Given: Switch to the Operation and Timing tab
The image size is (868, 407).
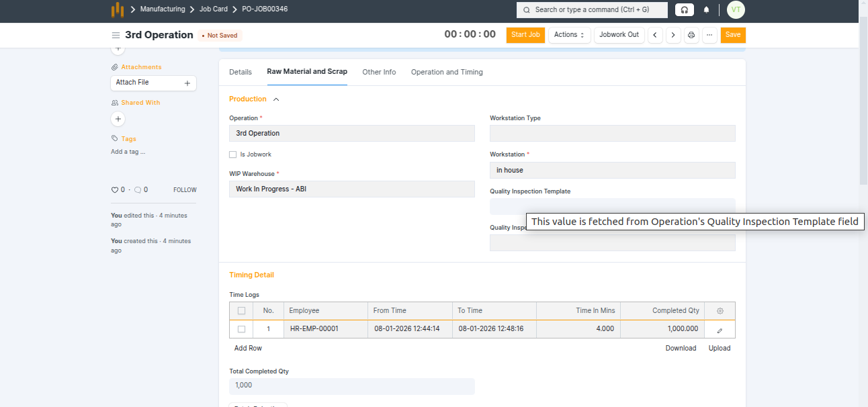Looking at the screenshot, I should pos(447,72).
